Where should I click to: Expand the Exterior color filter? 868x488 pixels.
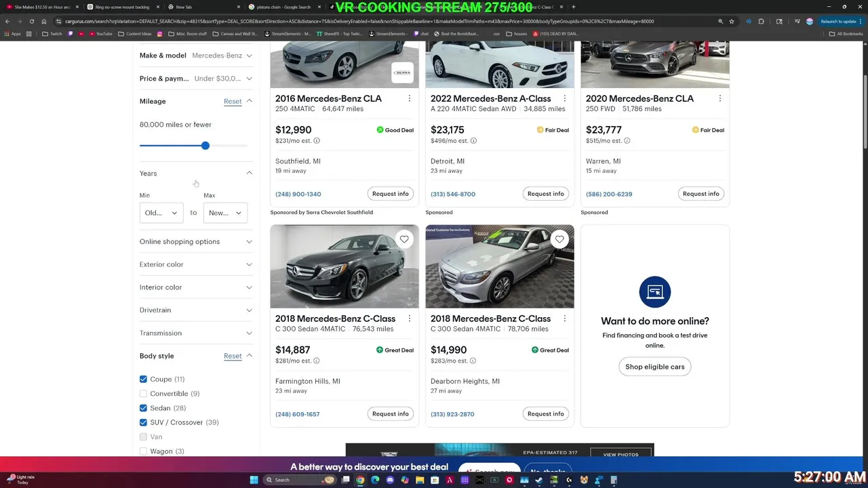pyautogui.click(x=196, y=264)
